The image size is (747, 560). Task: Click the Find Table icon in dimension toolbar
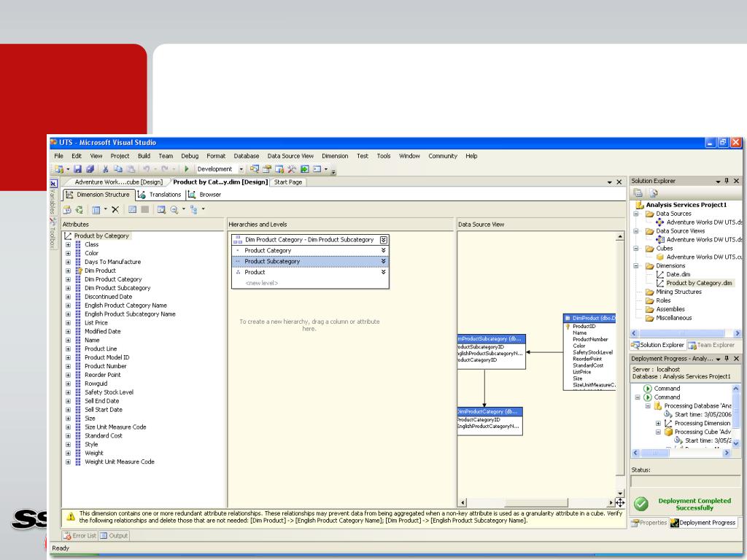click(x=161, y=209)
